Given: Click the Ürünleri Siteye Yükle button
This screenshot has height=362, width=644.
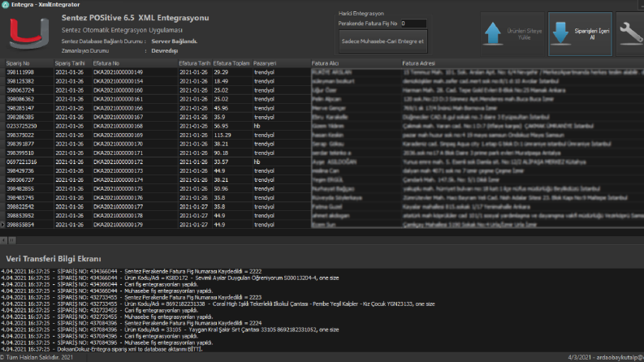Looking at the screenshot, I should tap(512, 34).
